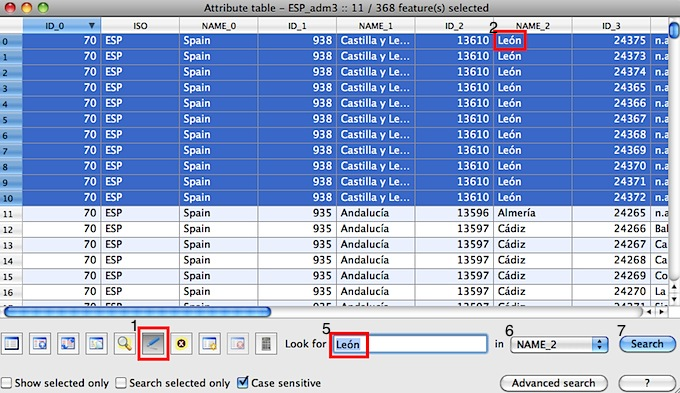Click the 13610 cell in row 2

click(x=454, y=72)
